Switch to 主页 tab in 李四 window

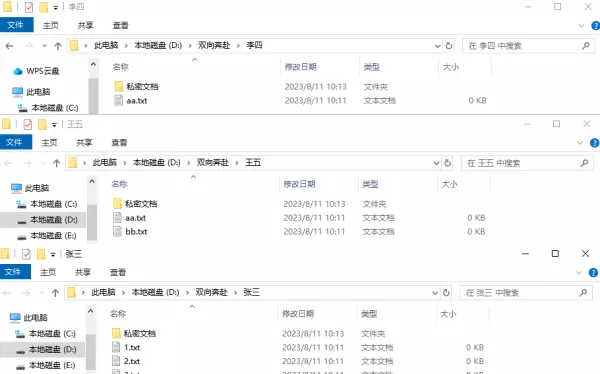pos(51,25)
